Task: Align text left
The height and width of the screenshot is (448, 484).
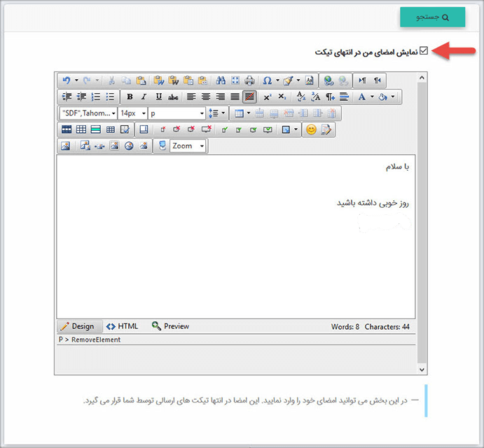Action: (x=191, y=97)
